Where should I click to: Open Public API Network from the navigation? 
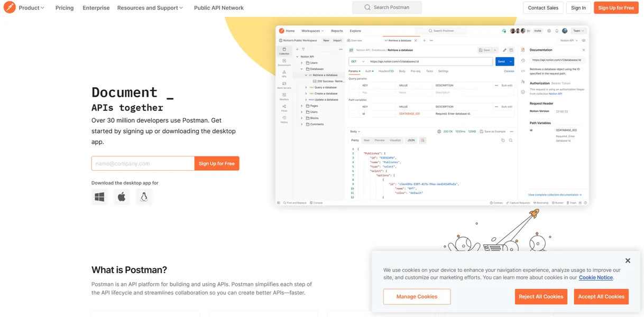219,8
